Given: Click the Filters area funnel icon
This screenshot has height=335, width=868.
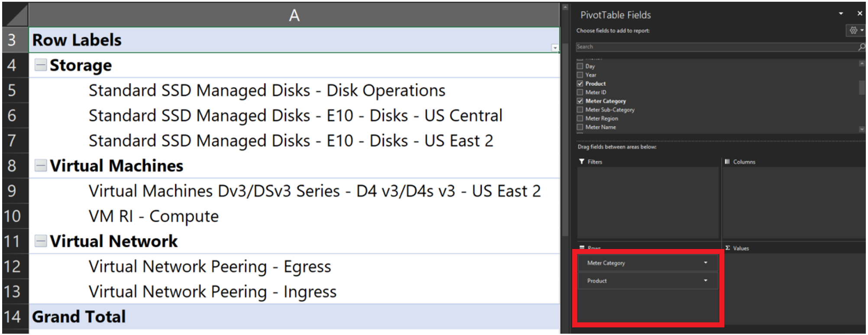Looking at the screenshot, I should coord(581,162).
